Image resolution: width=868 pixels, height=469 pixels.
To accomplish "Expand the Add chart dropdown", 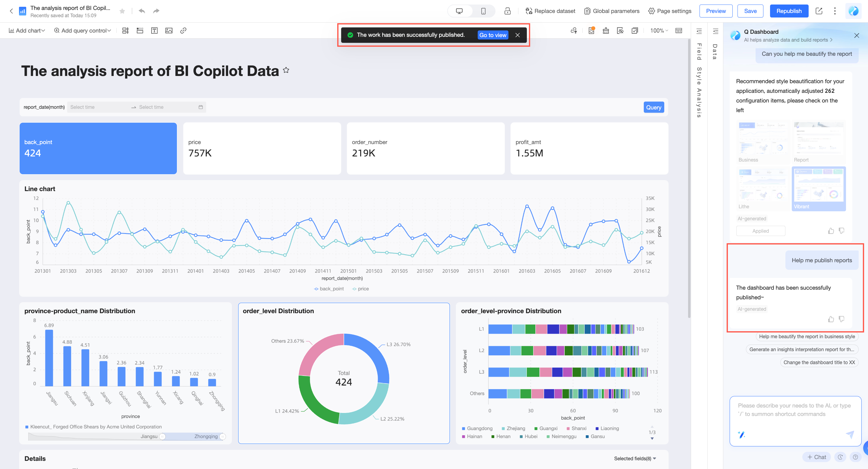I will point(27,31).
